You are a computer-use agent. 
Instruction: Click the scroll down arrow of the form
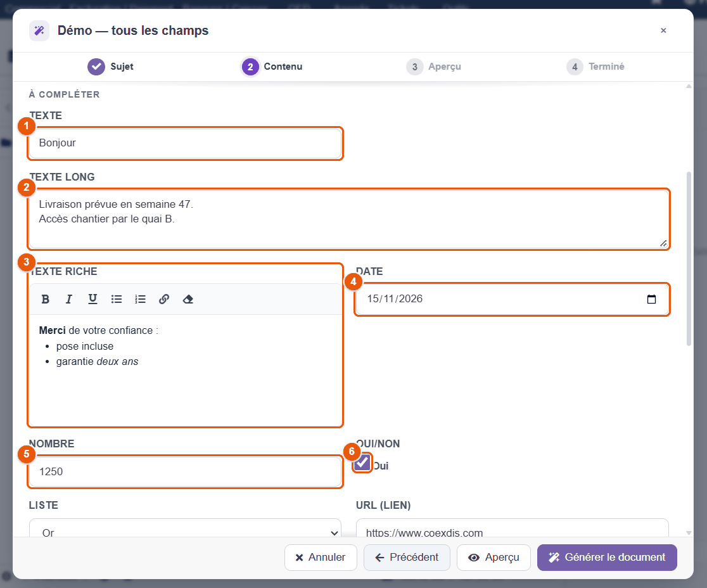(689, 532)
